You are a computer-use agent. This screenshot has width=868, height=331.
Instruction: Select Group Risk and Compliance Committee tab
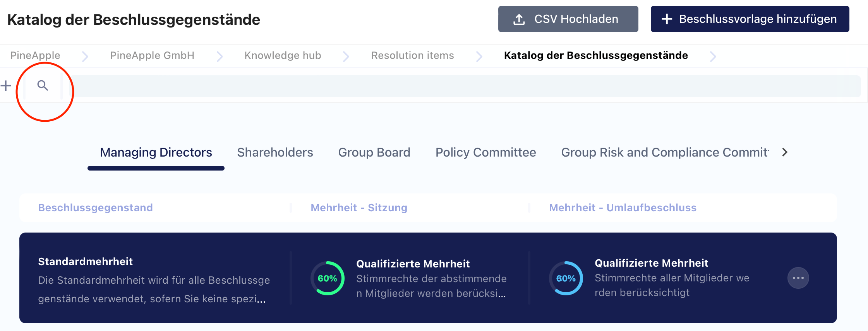pos(665,152)
